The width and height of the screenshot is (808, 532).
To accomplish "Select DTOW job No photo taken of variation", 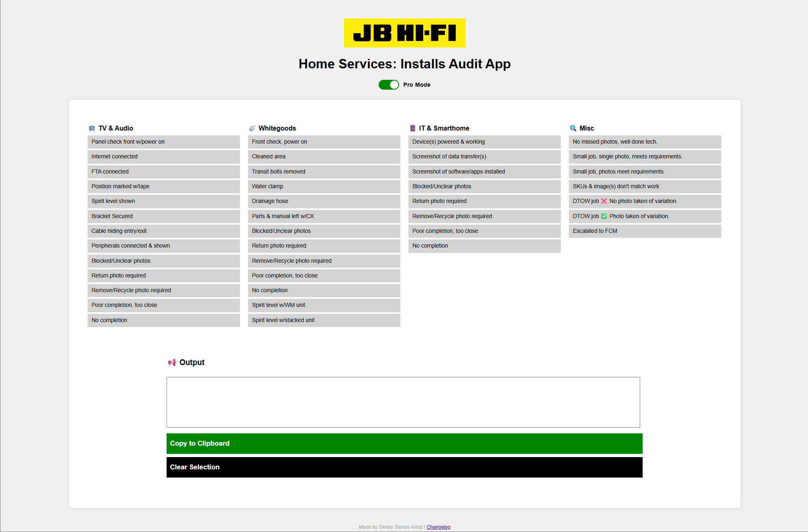I will (645, 201).
